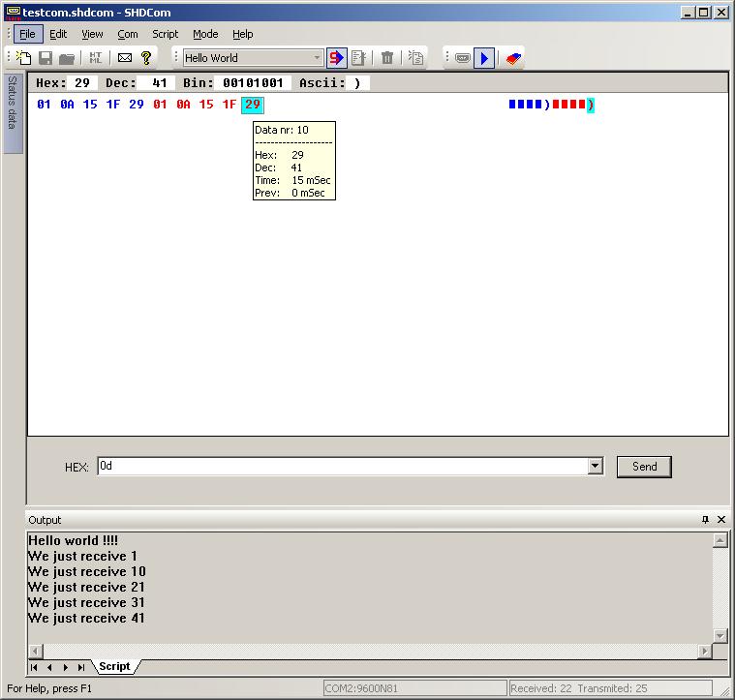Open the Script menu

point(165,34)
